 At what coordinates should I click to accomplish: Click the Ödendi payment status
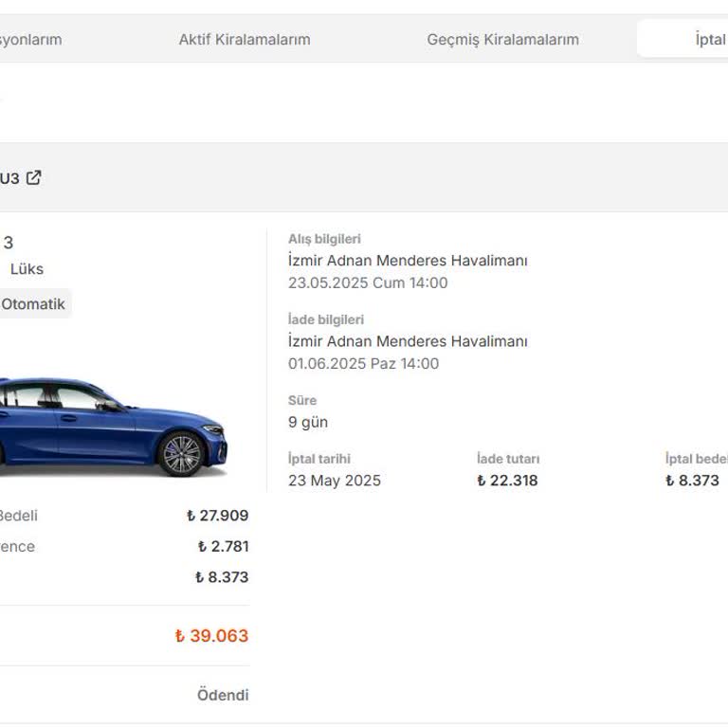[223, 695]
